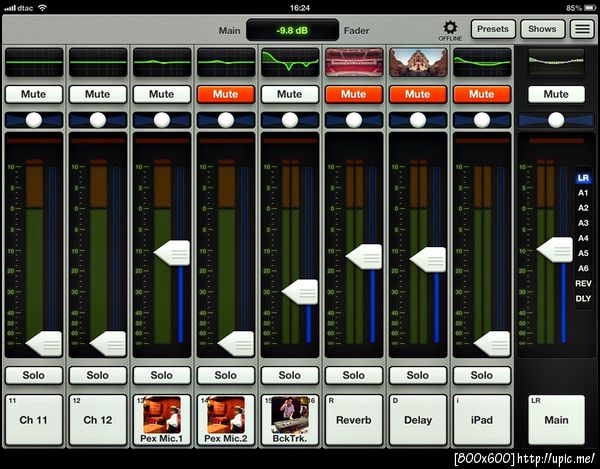Open the Ch 12 EQ curve thumbnail
Viewport: 600px width, 469px height.
(98, 62)
